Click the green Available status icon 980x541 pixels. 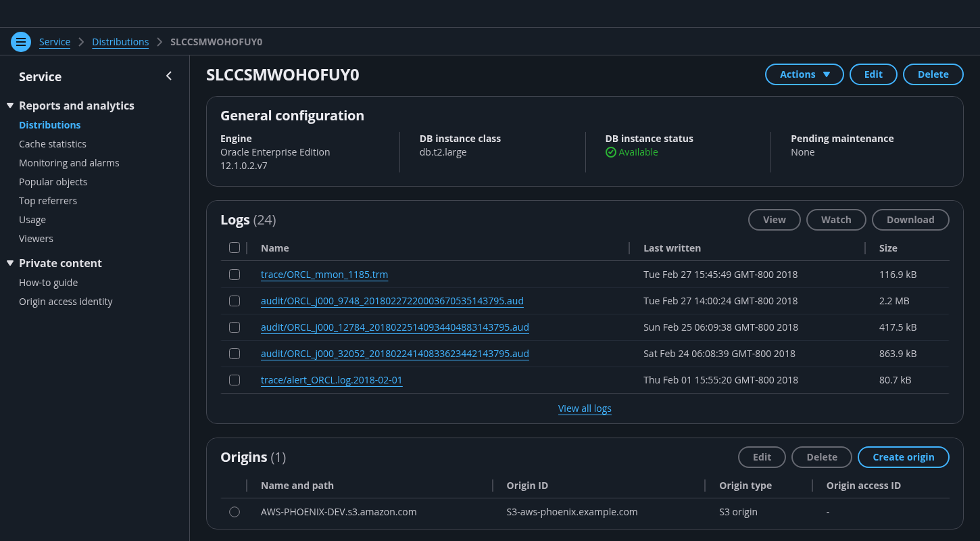(610, 152)
